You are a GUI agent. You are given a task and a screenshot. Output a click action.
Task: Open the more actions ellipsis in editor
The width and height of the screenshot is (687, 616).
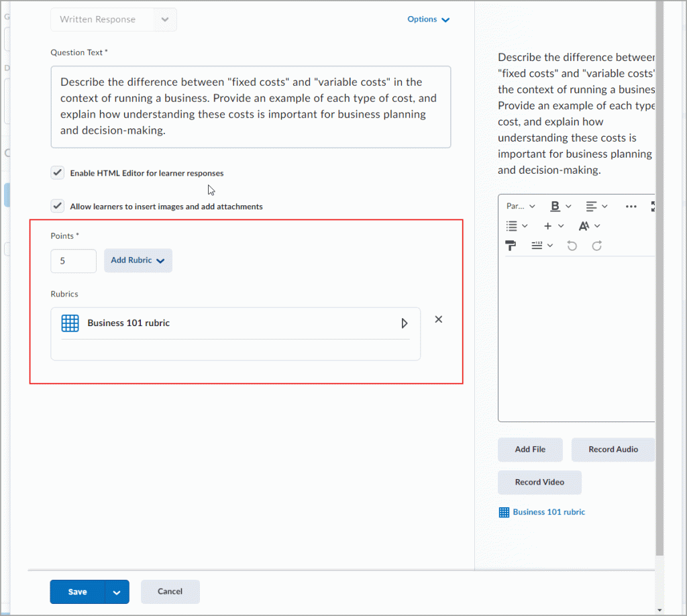pos(631,206)
